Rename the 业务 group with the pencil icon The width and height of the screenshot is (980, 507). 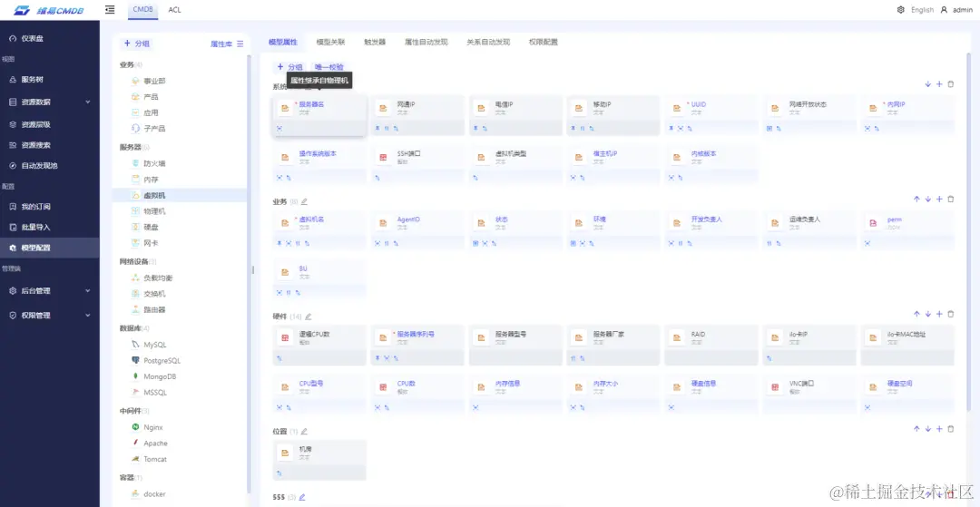pyautogui.click(x=304, y=201)
